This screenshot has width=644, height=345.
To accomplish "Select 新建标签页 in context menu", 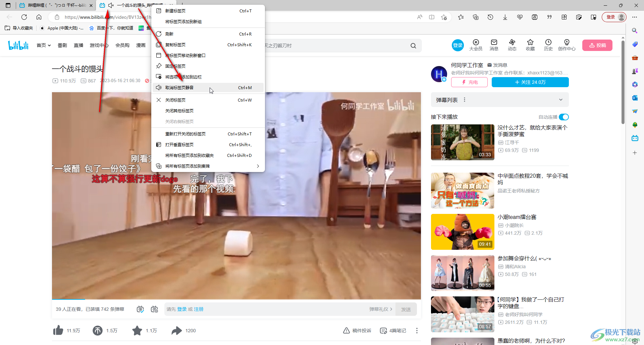I will [208, 11].
